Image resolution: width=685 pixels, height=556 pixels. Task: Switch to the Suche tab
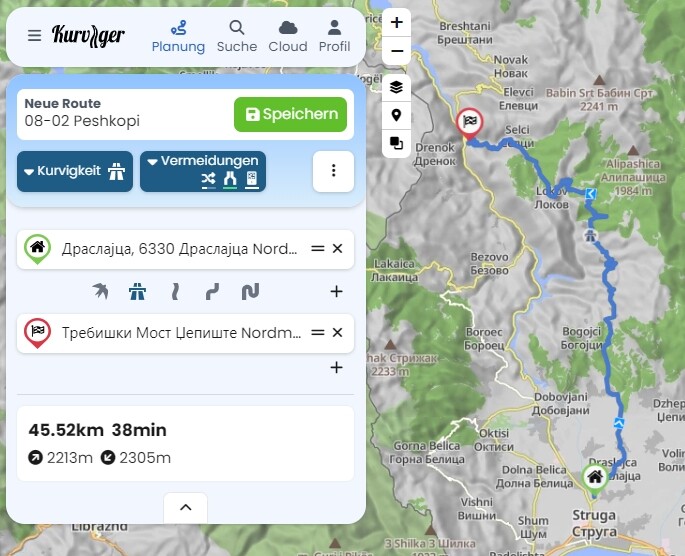point(237,37)
